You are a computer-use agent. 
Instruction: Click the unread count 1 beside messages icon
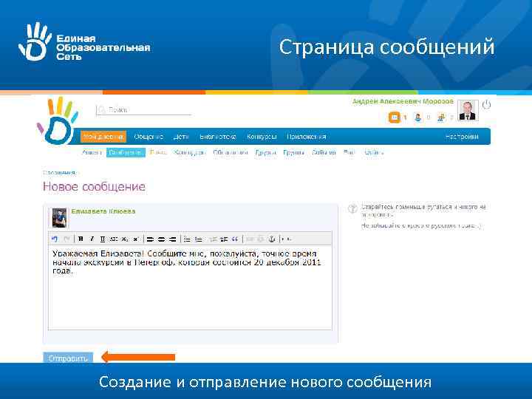pyautogui.click(x=405, y=117)
